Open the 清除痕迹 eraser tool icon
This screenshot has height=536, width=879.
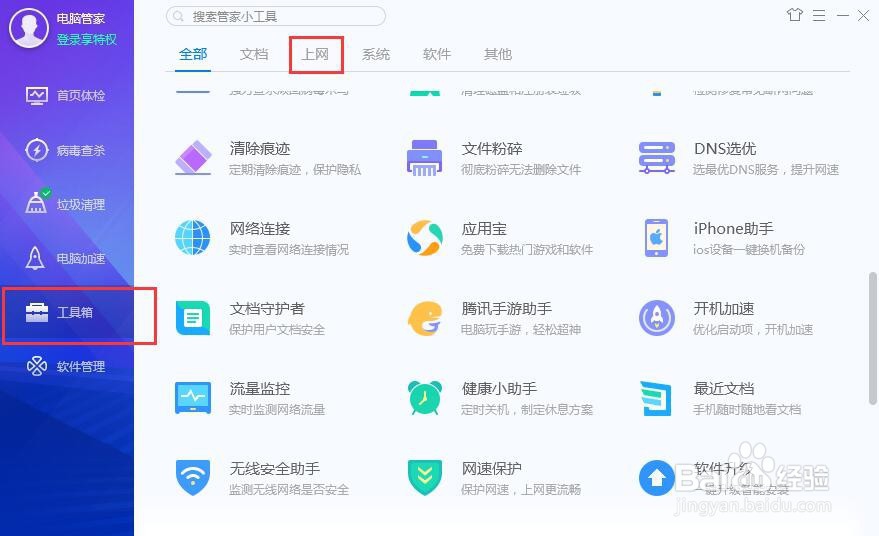point(193,158)
